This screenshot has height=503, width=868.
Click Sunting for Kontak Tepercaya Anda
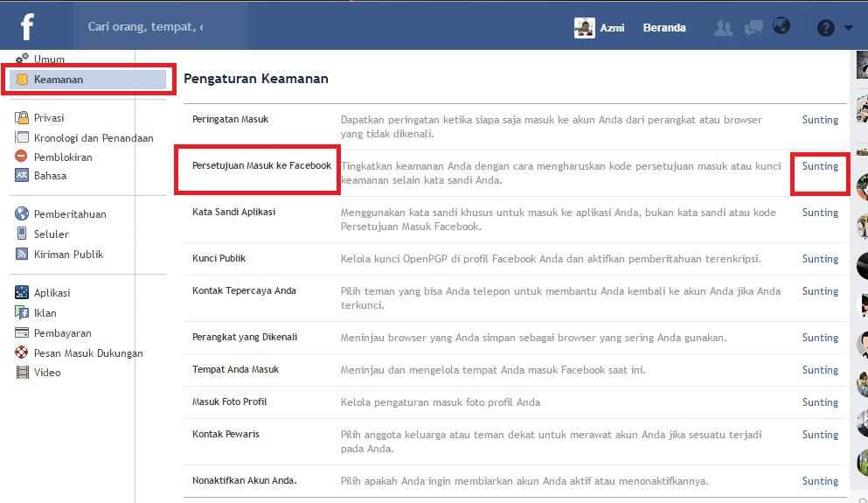(820, 291)
